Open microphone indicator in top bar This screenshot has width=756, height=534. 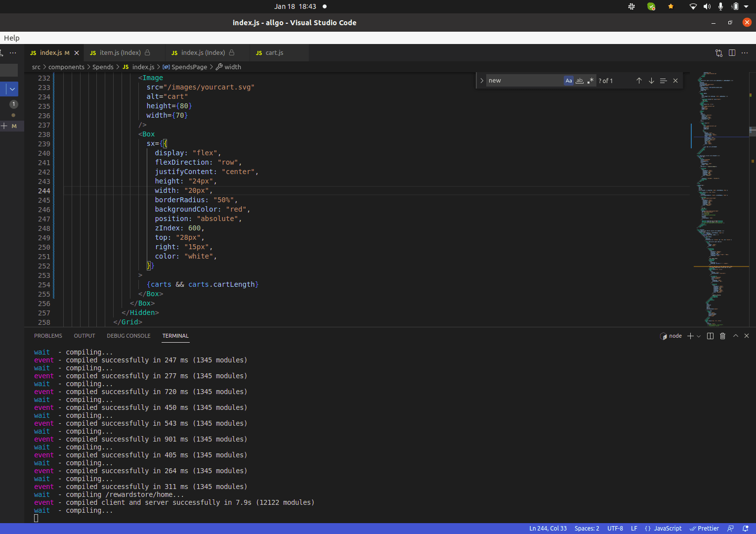click(721, 6)
